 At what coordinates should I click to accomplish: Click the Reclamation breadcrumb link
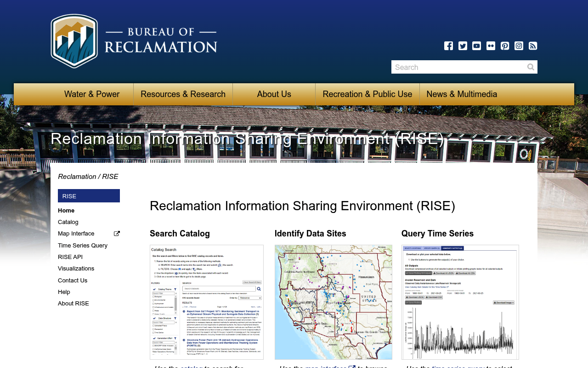point(77,177)
